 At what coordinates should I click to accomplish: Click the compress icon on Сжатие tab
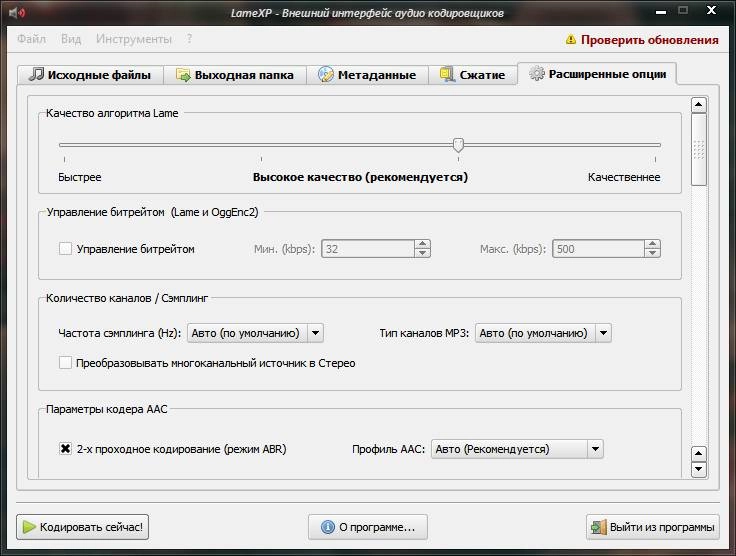click(x=447, y=74)
